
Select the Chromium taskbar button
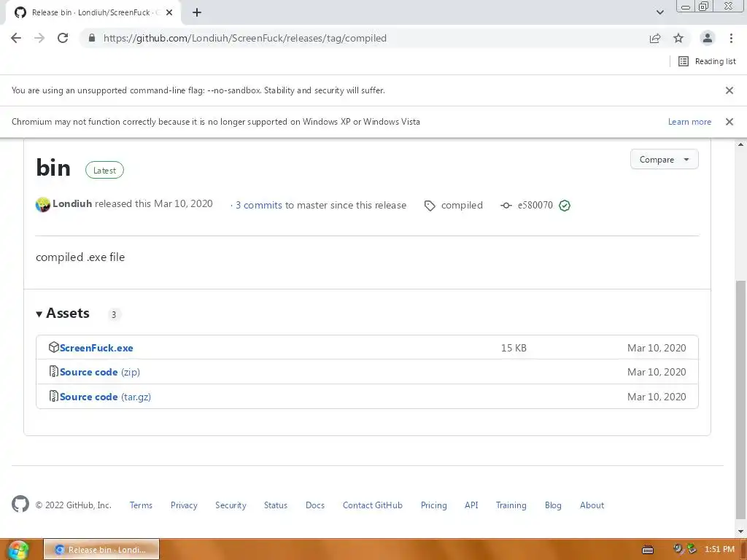[101, 550]
